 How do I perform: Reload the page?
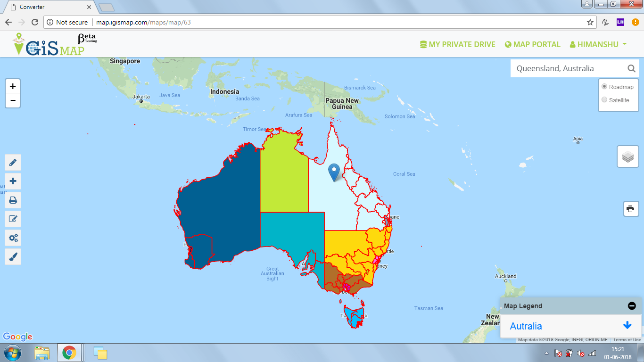(35, 22)
